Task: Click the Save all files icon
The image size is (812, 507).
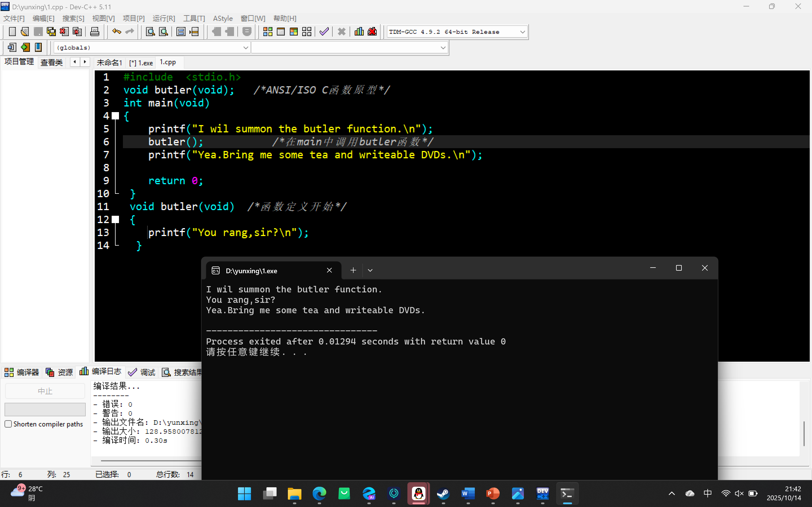Action: [x=51, y=32]
